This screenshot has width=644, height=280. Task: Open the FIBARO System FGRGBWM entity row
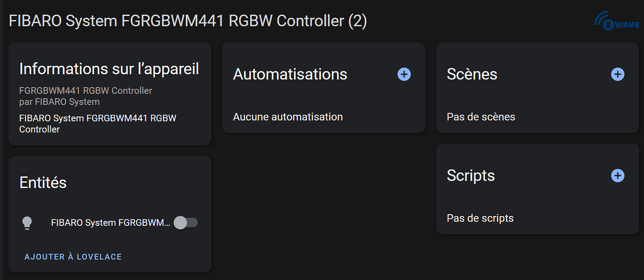(111, 223)
